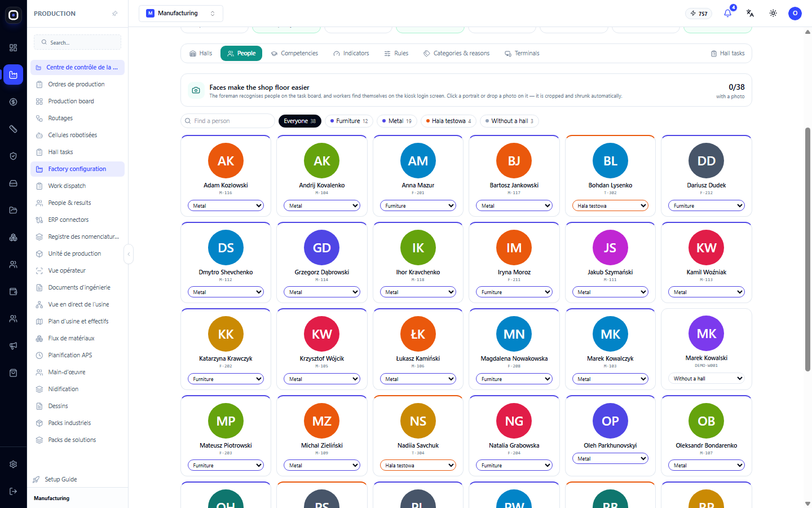Show people Without a hall
The image size is (812, 508).
[x=509, y=121]
